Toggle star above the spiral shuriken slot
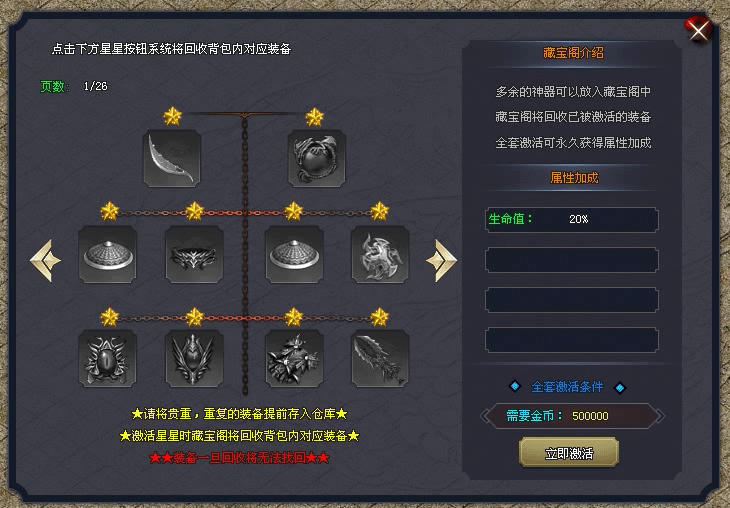The height and width of the screenshot is (508, 730). (x=379, y=211)
